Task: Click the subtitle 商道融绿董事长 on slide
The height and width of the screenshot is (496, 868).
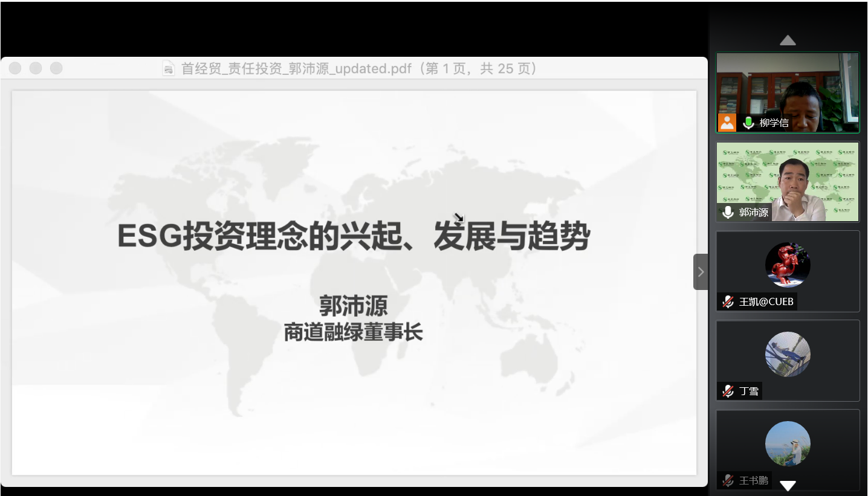Action: pos(353,332)
